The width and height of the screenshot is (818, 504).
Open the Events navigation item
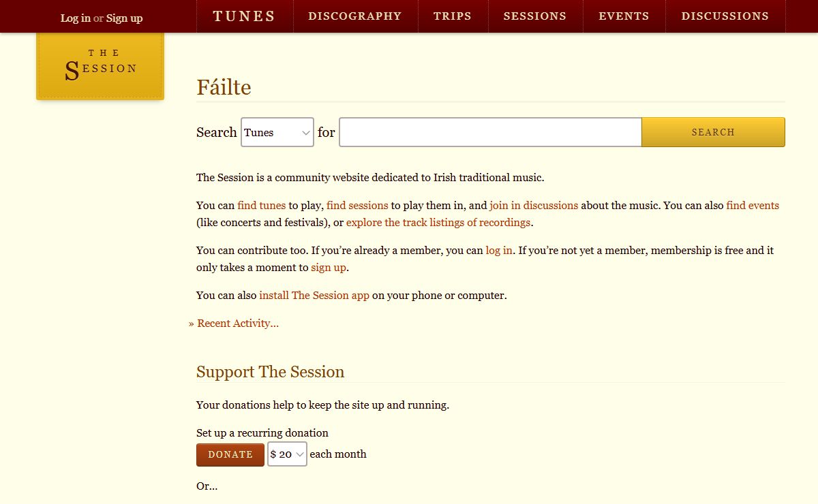tap(624, 16)
